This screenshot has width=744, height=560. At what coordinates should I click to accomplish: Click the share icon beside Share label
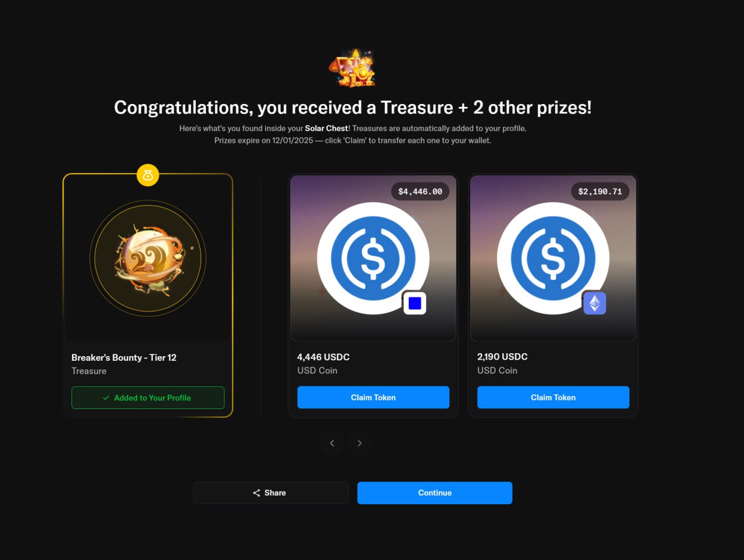[256, 493]
